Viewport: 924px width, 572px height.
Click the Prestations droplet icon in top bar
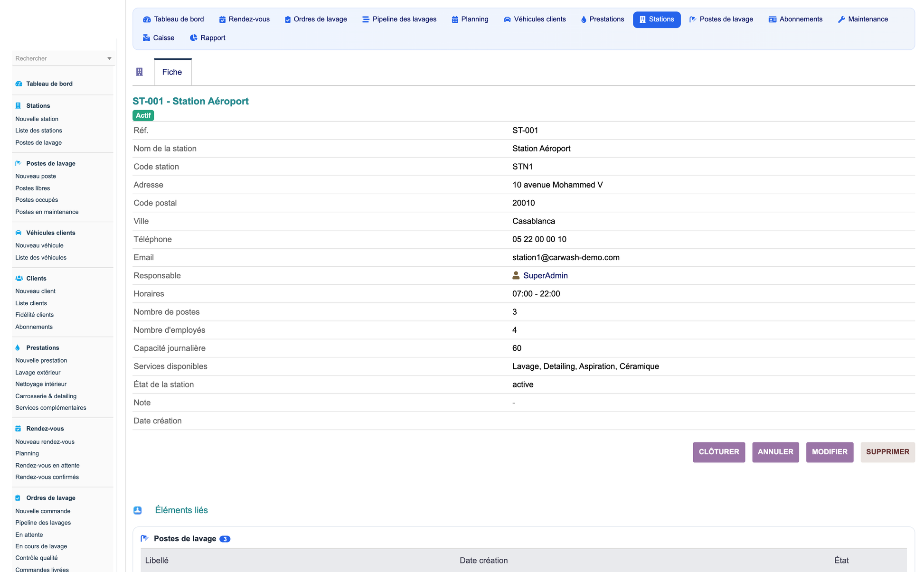584,19
